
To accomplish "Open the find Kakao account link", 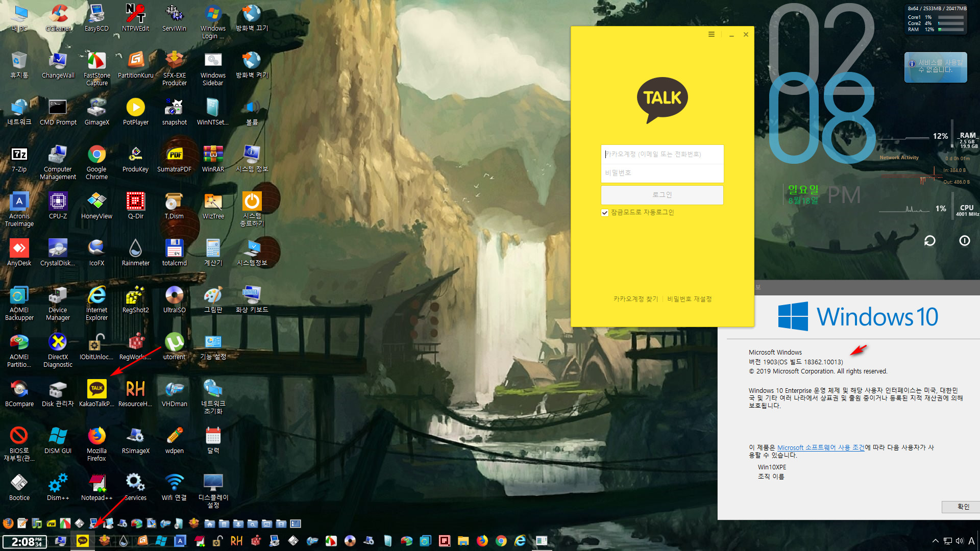I will [635, 299].
